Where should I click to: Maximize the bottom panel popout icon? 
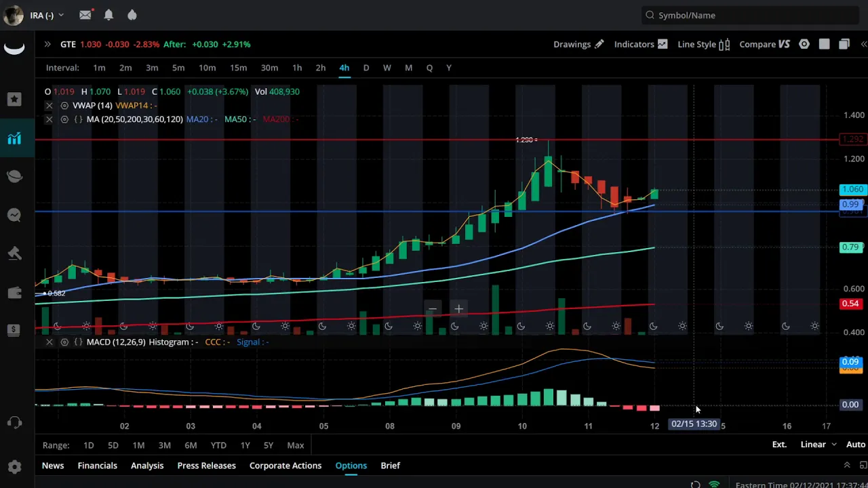[863, 465]
